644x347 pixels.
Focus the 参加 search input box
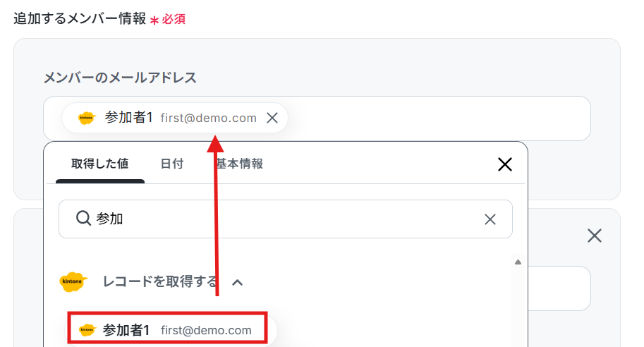click(286, 219)
